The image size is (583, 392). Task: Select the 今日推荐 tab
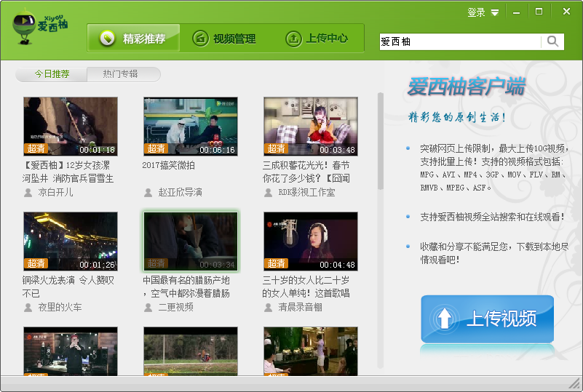pos(52,74)
